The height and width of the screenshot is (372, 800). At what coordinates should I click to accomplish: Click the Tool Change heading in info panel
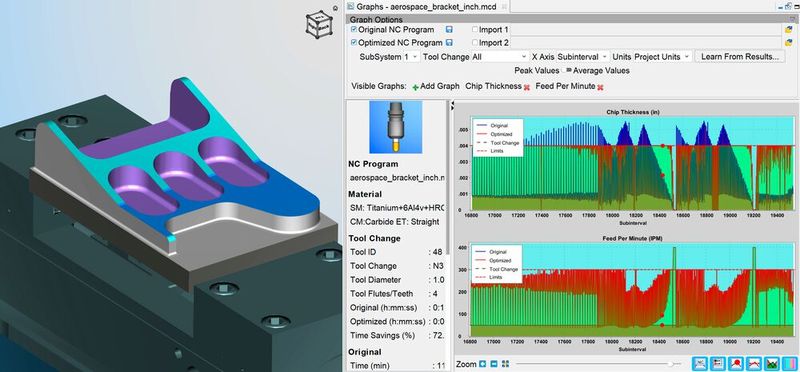[374, 238]
